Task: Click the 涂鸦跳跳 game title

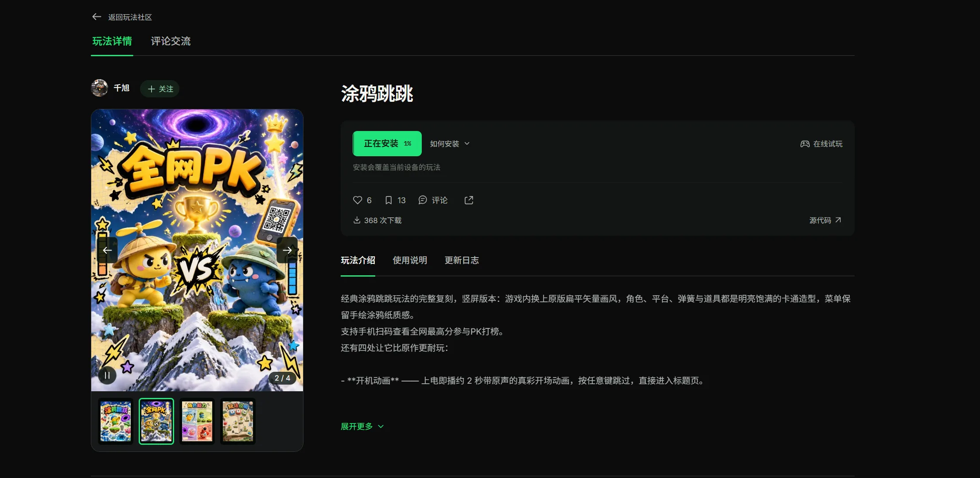Action: coord(377,93)
